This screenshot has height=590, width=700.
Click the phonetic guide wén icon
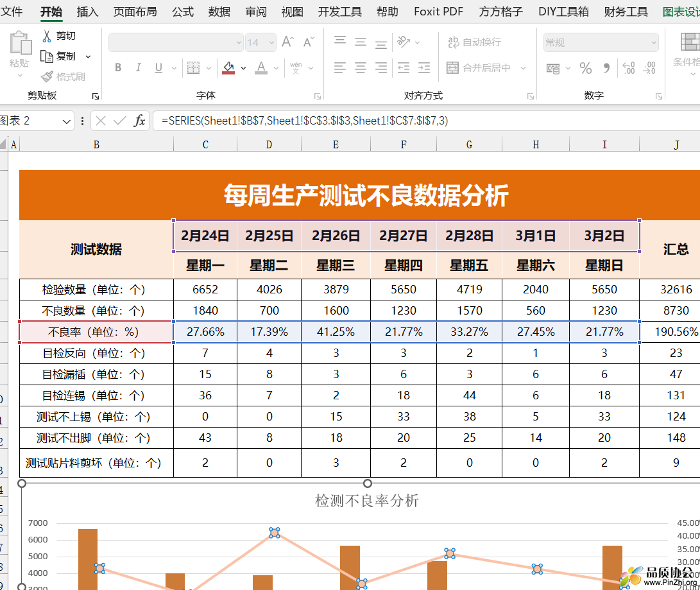point(296,68)
